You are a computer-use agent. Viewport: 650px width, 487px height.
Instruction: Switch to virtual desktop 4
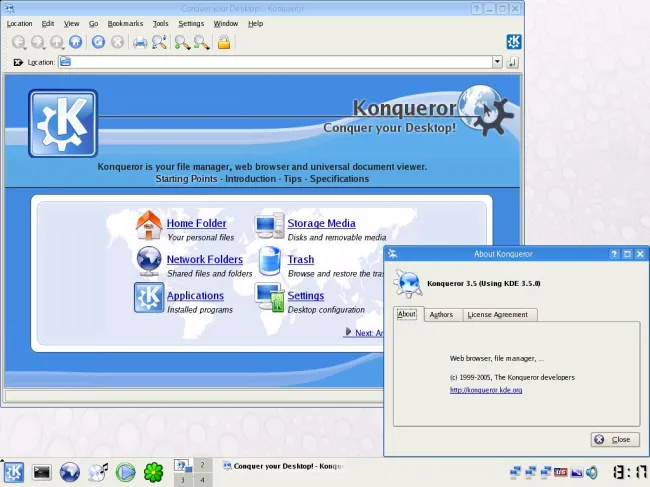[x=202, y=480]
